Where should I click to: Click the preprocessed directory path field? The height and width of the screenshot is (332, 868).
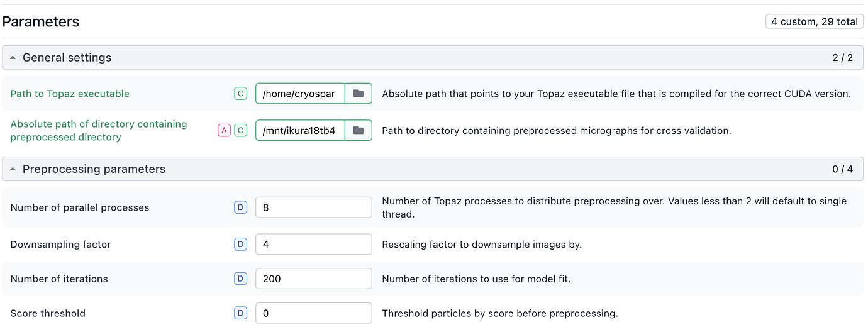tap(301, 130)
